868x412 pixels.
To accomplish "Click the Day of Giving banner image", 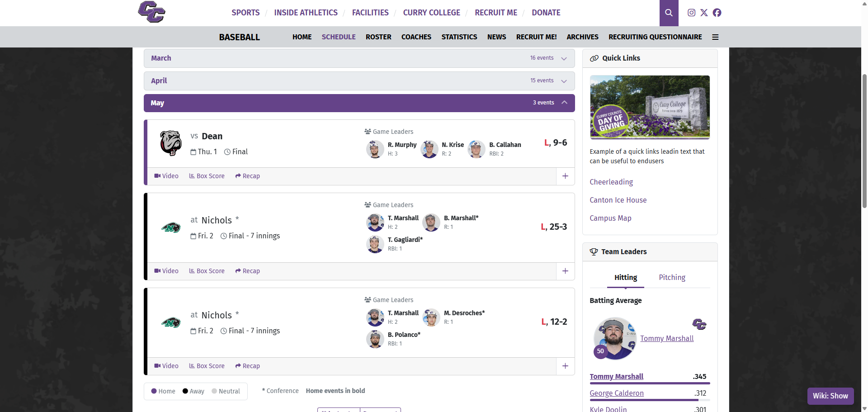I will coord(650,107).
